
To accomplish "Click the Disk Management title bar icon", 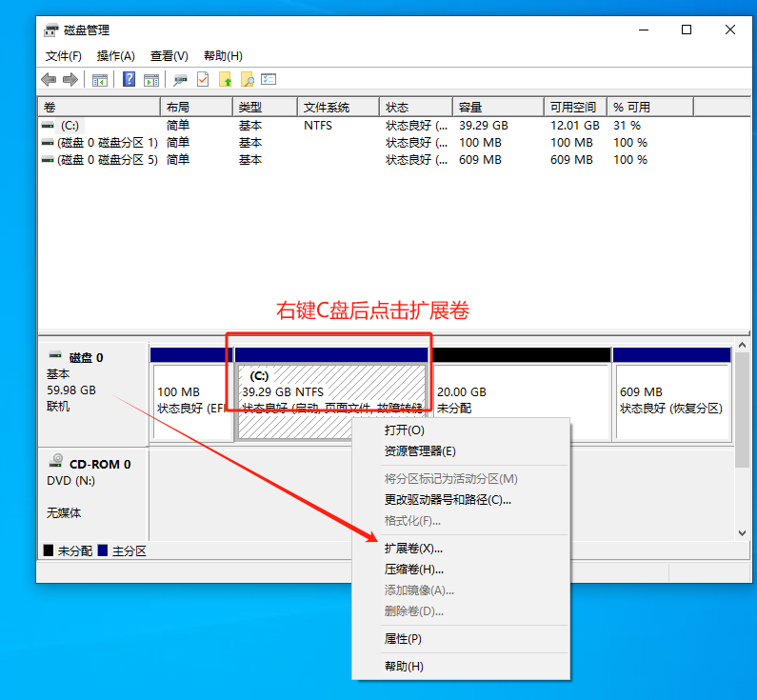I will point(50,30).
